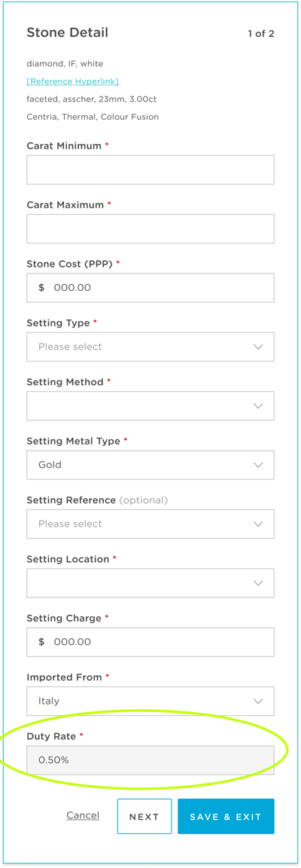Click the Cancel link
The width and height of the screenshot is (301, 868).
(83, 815)
